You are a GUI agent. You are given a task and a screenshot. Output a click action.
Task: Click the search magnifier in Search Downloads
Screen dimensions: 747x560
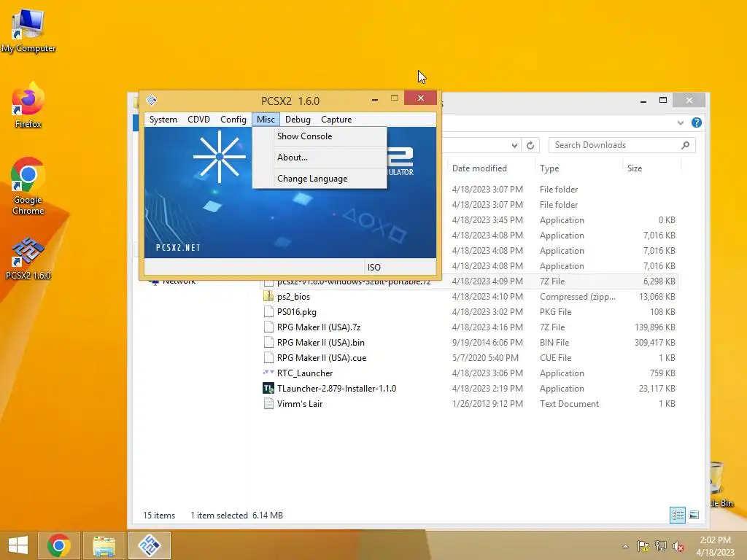pos(685,145)
